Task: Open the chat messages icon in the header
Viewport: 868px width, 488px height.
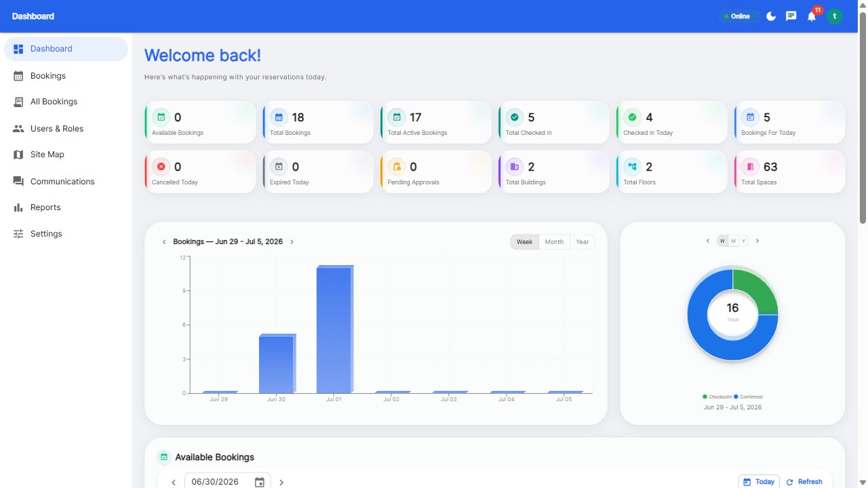Action: click(791, 16)
